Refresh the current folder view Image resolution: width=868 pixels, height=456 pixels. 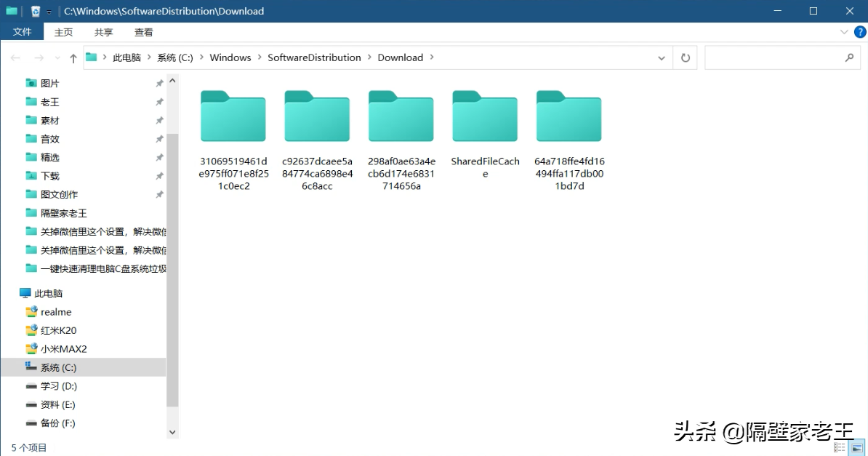pyautogui.click(x=686, y=57)
